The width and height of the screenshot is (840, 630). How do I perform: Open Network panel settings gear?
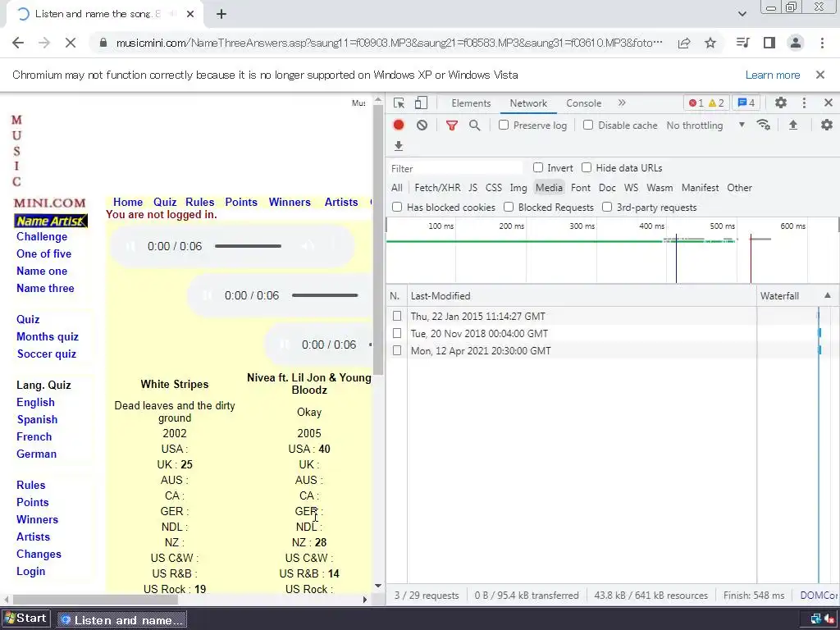tap(827, 125)
